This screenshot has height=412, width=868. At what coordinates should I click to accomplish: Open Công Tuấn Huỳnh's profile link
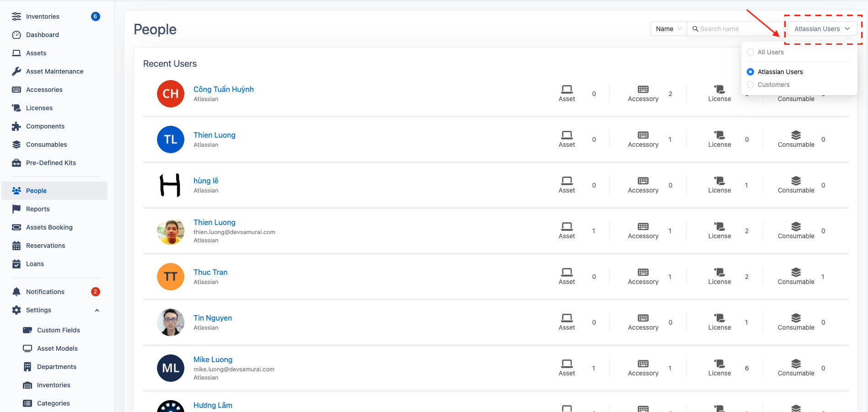tap(223, 89)
